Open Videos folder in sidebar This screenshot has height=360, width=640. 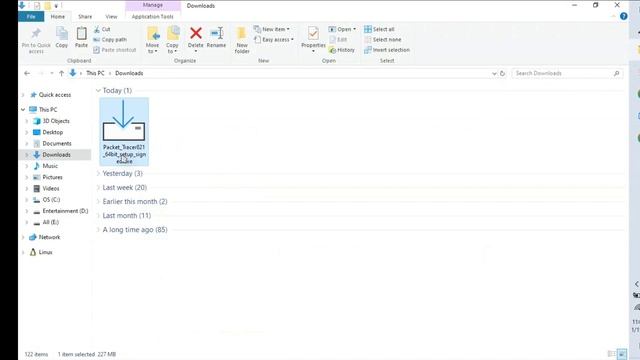[51, 189]
